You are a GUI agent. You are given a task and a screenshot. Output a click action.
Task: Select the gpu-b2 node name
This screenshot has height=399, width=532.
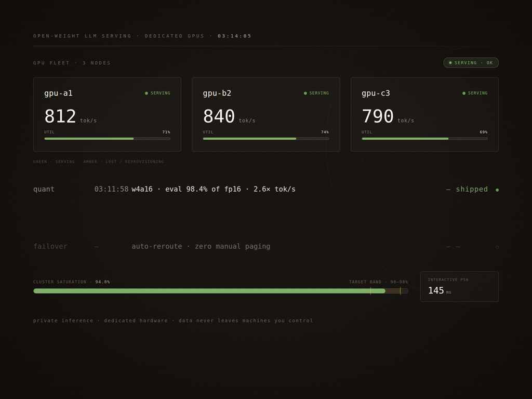tap(217, 93)
